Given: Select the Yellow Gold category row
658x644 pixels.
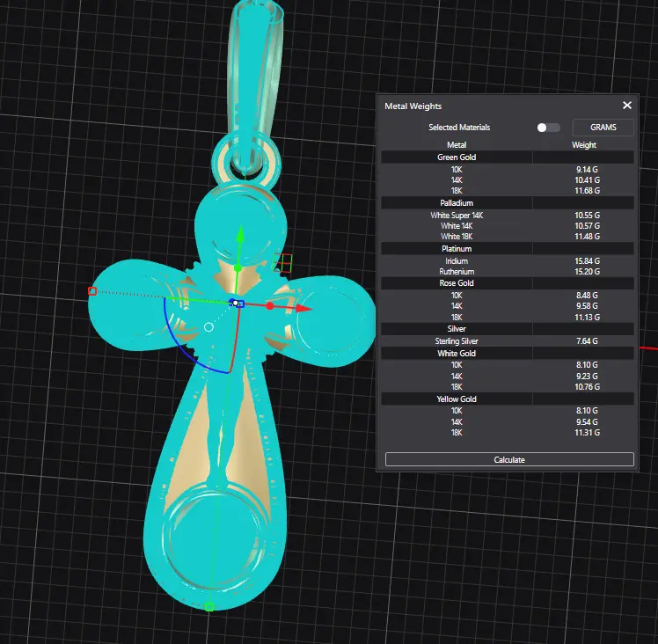Looking at the screenshot, I should coord(508,399).
